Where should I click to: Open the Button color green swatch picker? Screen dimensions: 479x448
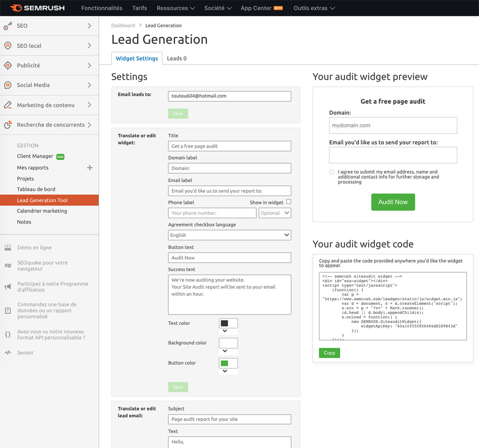tap(228, 363)
